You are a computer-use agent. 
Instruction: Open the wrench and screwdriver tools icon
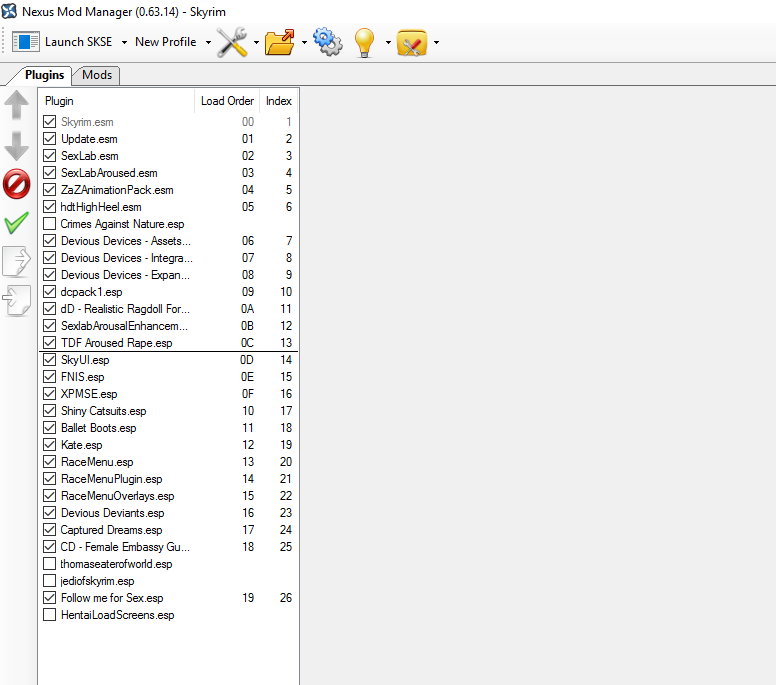[x=232, y=42]
